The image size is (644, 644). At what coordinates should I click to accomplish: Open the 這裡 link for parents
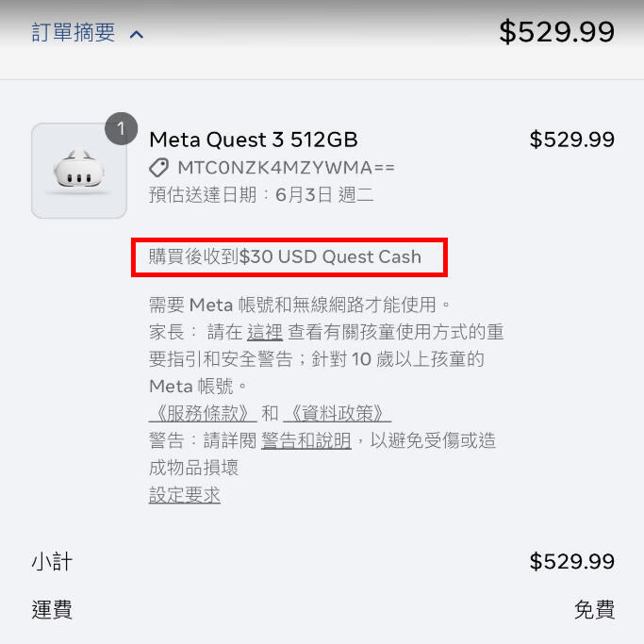coord(265,332)
